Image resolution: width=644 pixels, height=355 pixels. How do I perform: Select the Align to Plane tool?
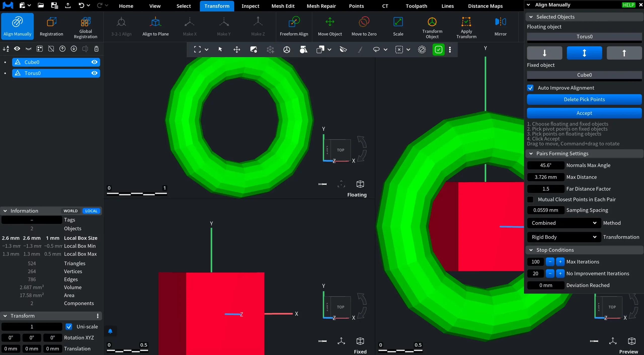click(x=155, y=26)
